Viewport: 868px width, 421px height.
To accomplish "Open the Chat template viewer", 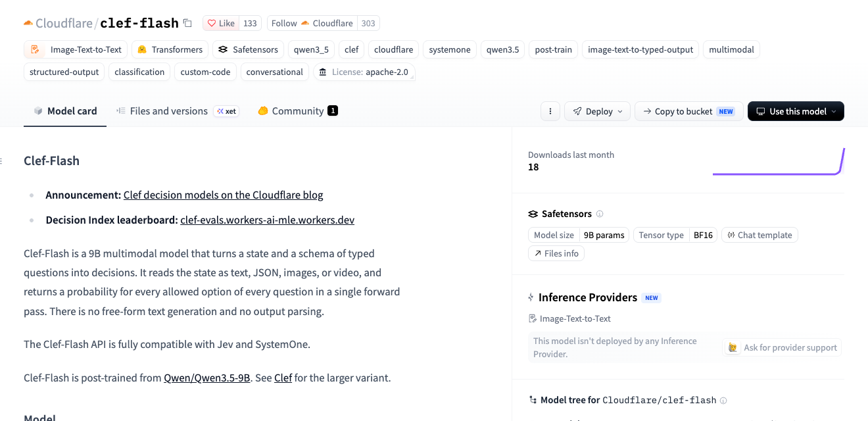I will point(759,235).
